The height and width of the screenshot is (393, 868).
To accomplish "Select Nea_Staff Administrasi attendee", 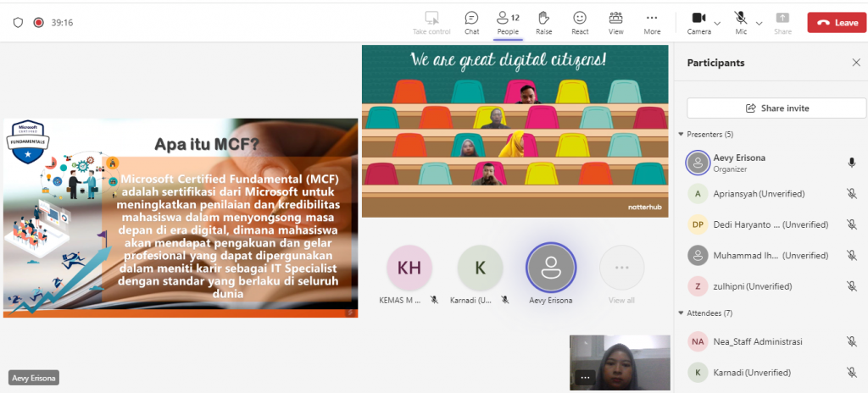I will pyautogui.click(x=771, y=341).
